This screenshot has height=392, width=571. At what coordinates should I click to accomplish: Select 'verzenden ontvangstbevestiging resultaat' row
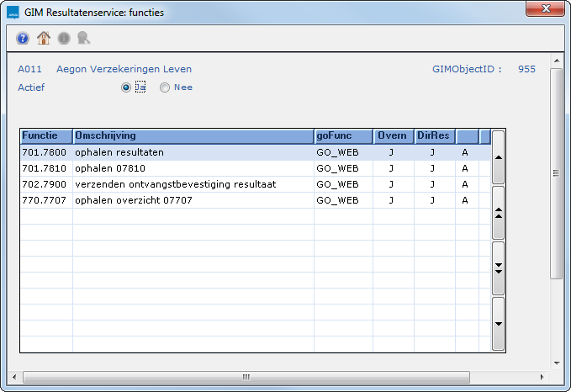tap(193, 184)
